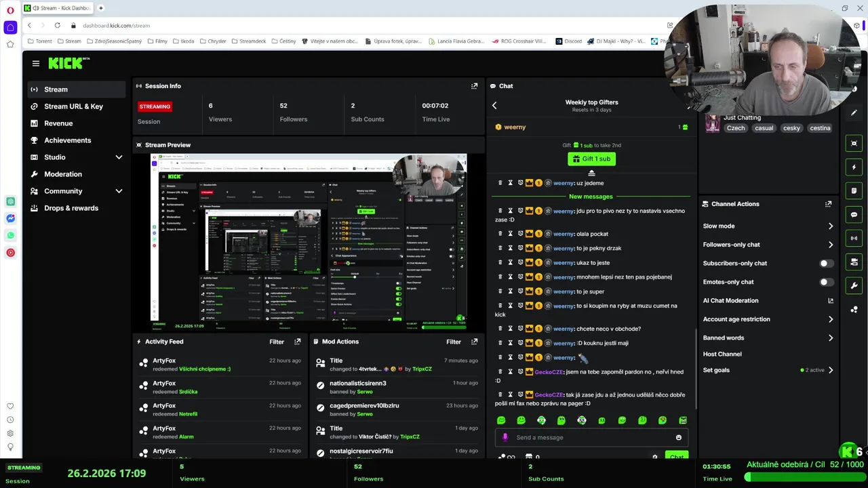868x488 pixels.
Task: Open chat settings gear icon
Action: click(654, 457)
